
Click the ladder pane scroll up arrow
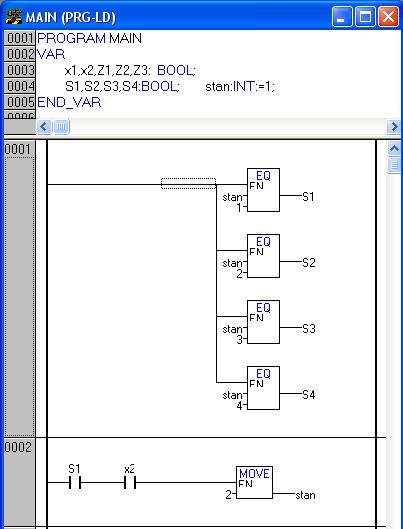click(395, 148)
